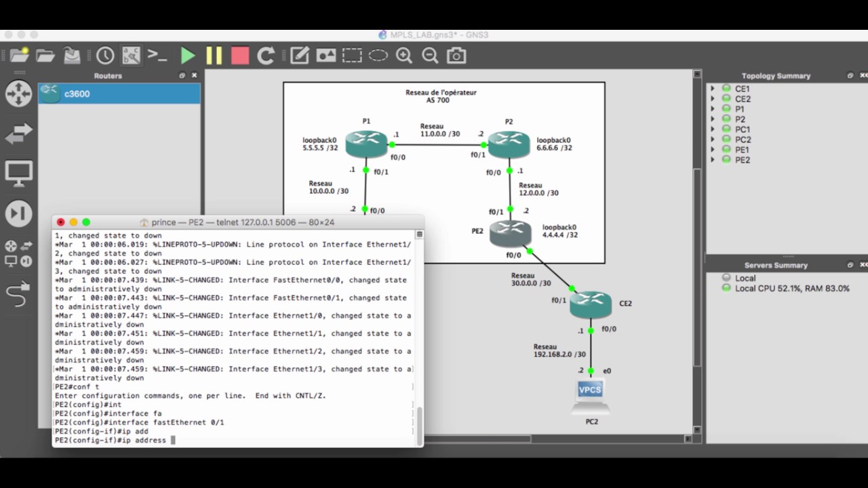Take a screenshot with camera icon
Screen dimensions: 868x488
[456, 56]
